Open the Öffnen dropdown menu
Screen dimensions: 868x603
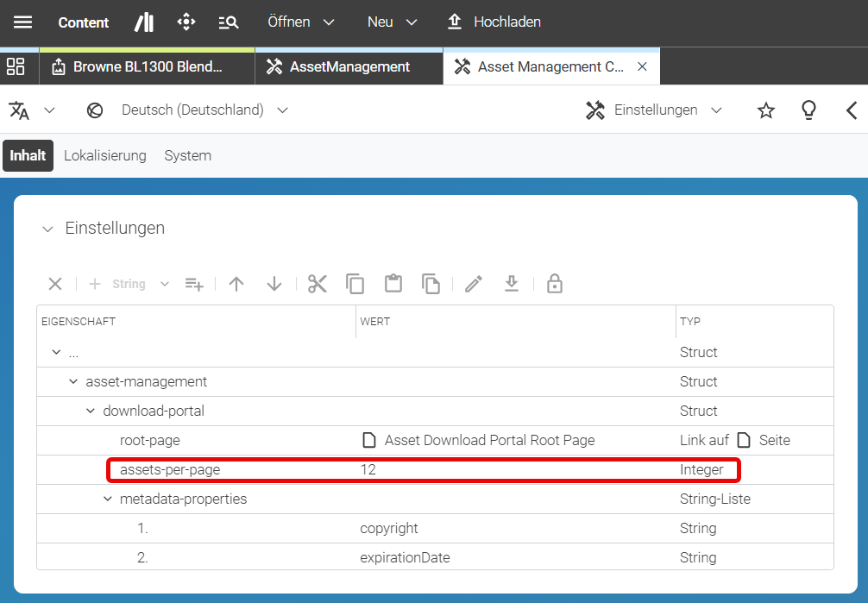coord(300,22)
